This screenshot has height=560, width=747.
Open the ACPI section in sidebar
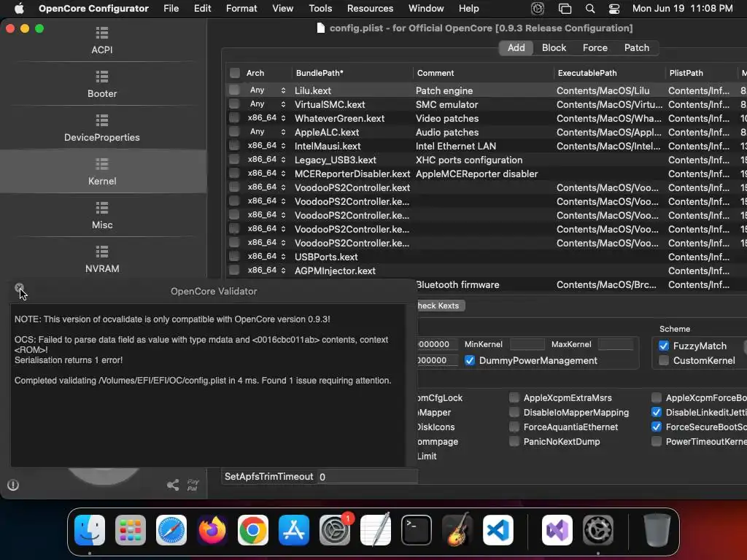coord(102,40)
